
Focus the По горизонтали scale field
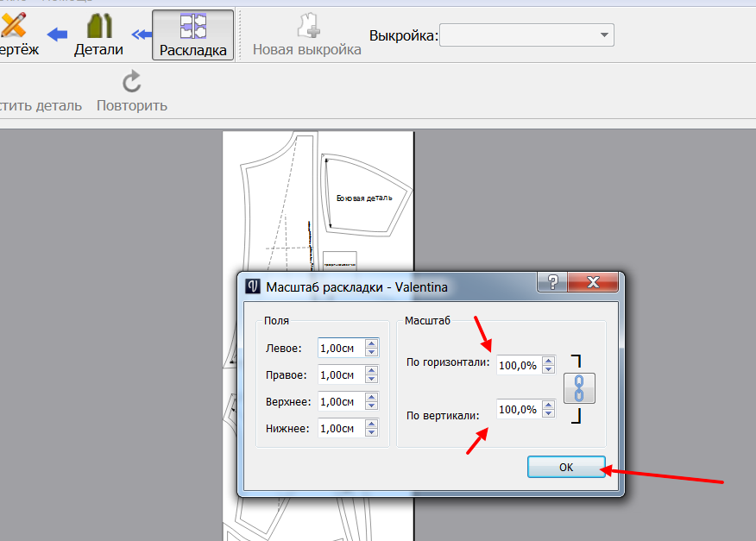click(x=517, y=364)
